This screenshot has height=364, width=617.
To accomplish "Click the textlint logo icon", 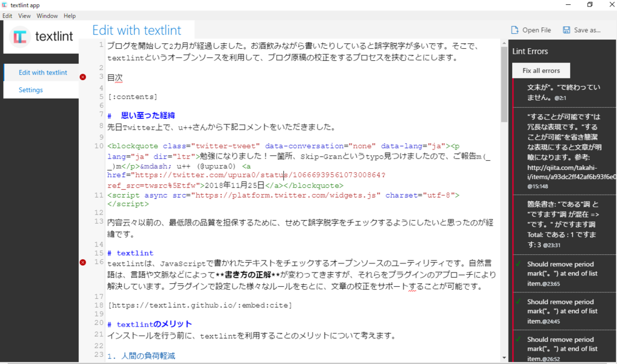I will pyautogui.click(x=20, y=37).
